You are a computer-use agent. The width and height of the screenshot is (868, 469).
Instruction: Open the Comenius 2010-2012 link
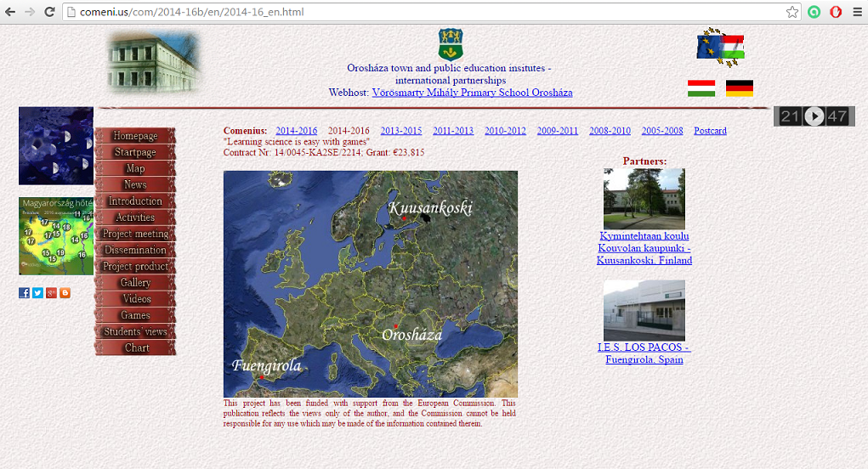click(x=505, y=131)
